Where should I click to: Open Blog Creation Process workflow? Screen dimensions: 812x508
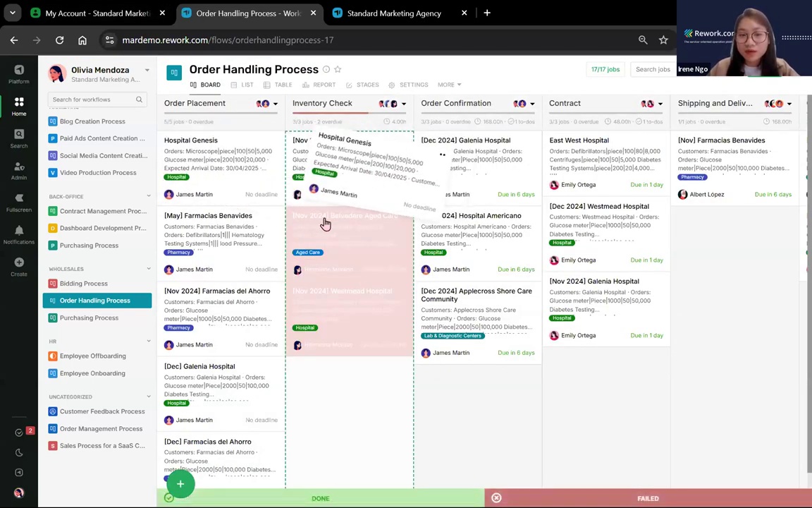click(92, 121)
